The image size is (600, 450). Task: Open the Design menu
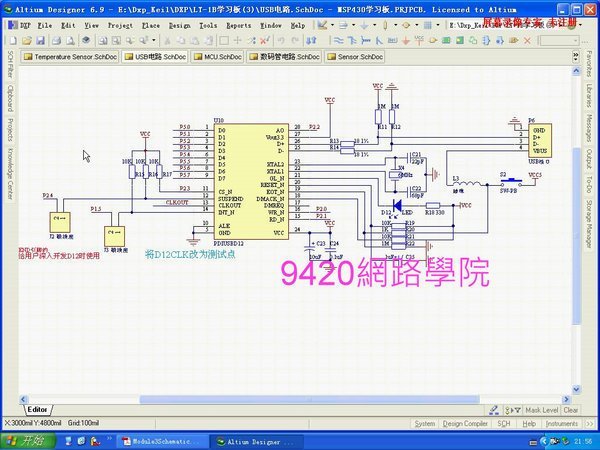(x=179, y=23)
